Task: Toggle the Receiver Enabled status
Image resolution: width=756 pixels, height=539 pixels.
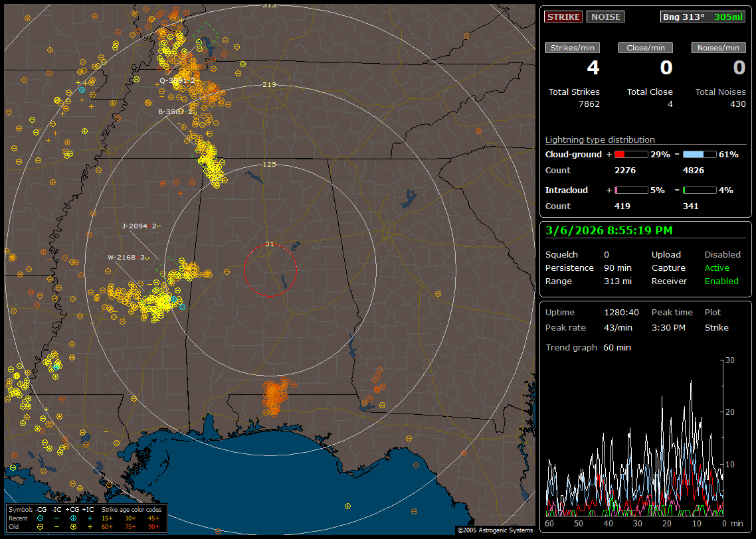Action: pos(721,281)
